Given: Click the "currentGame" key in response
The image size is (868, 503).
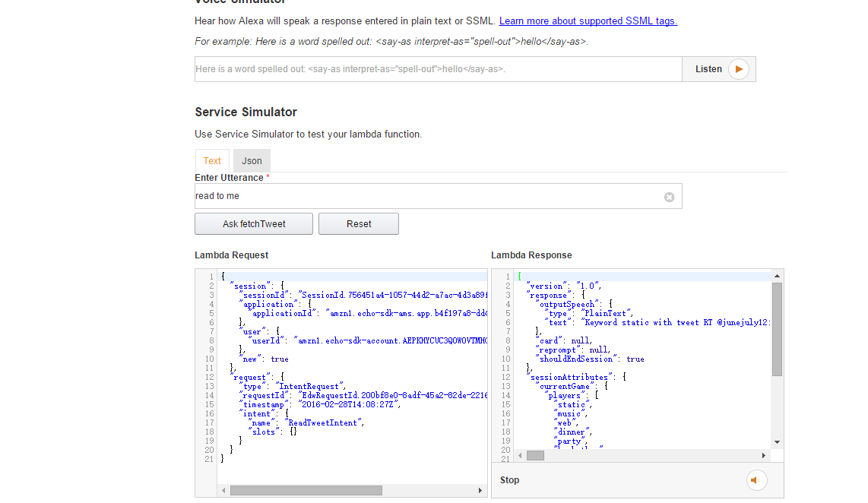Looking at the screenshot, I should point(565,386).
